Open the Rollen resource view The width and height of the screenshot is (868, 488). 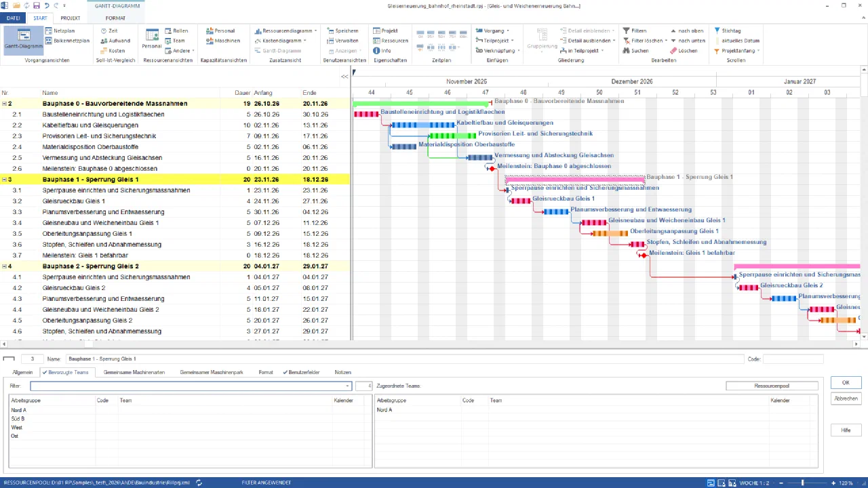point(176,30)
